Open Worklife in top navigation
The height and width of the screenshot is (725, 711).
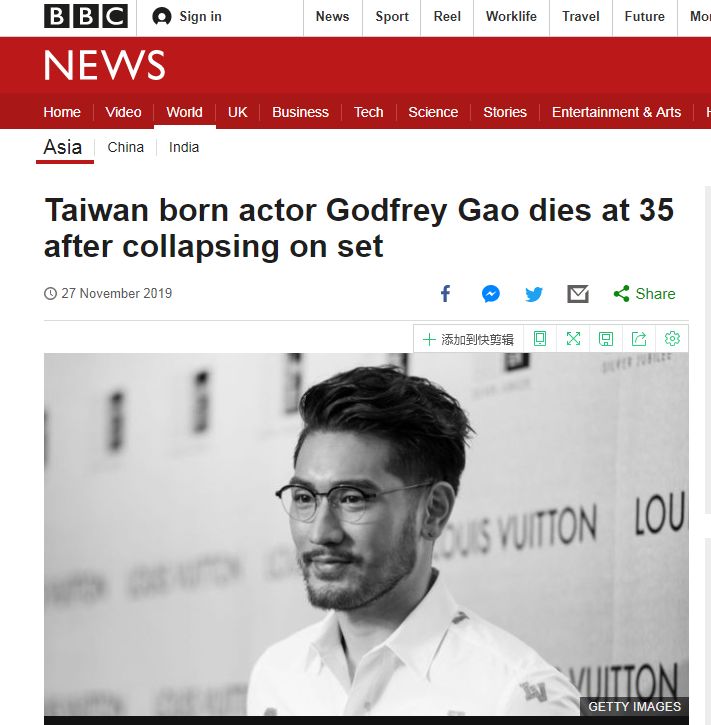[511, 17]
